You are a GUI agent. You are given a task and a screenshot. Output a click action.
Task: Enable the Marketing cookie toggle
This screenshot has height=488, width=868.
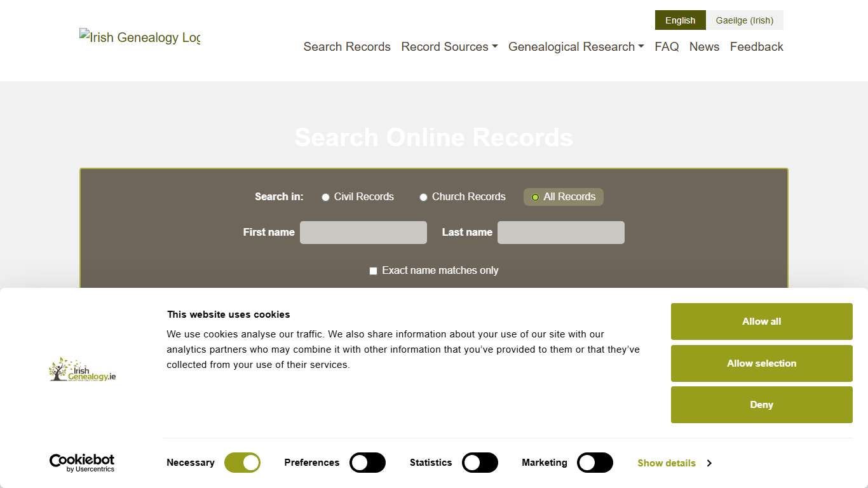(595, 463)
